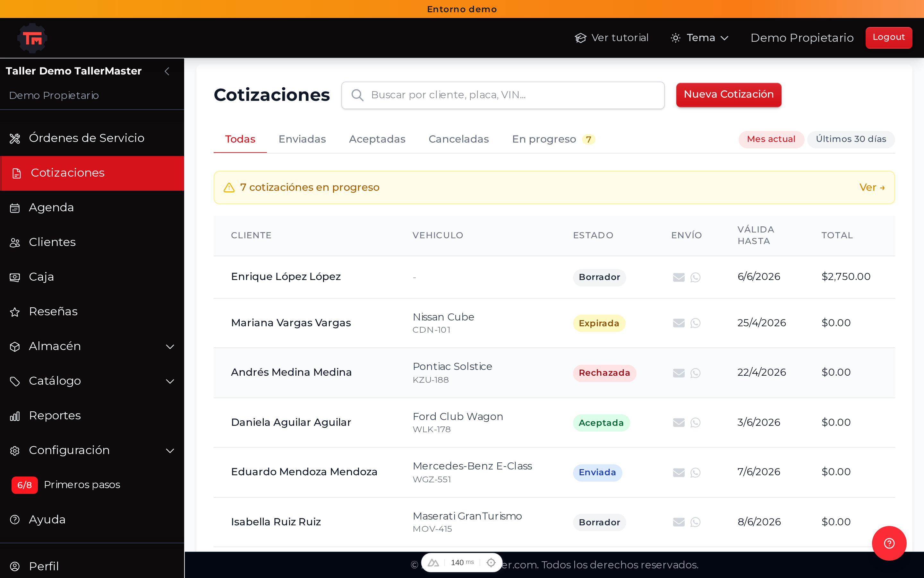Go to Clientes in the sidebar
924x578 pixels.
tap(92, 242)
